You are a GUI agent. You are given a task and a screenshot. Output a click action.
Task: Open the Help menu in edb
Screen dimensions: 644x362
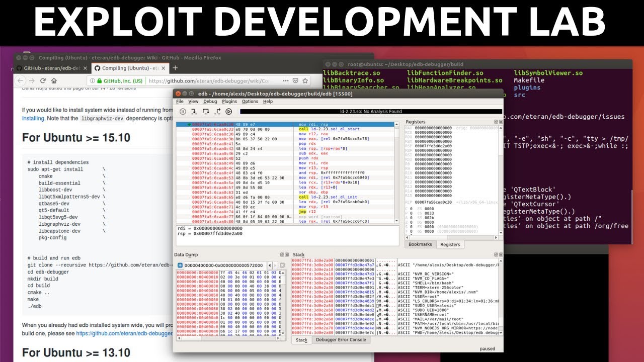pos(268,102)
